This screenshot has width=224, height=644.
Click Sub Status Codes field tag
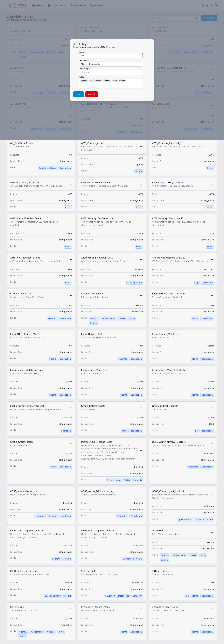click(x=48, y=168)
